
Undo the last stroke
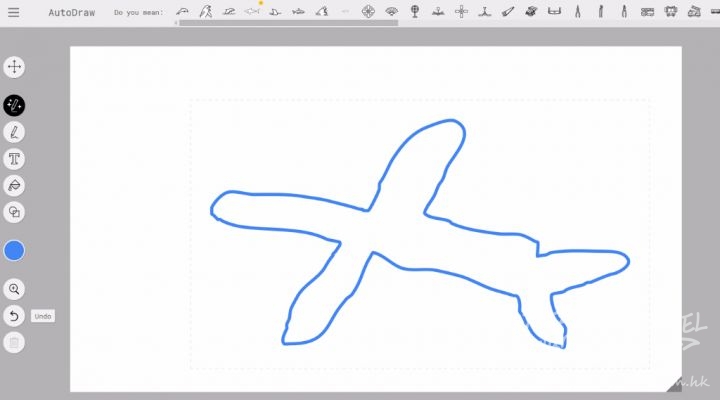(x=14, y=316)
